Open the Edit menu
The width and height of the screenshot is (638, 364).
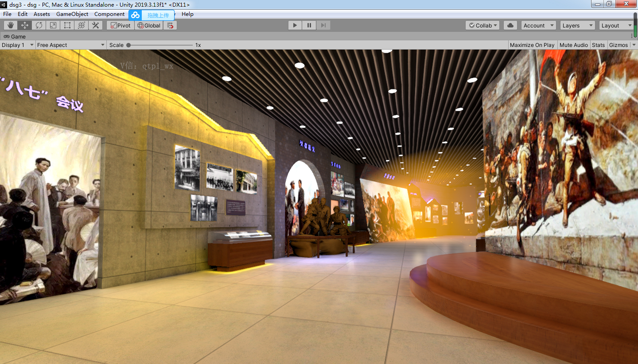pyautogui.click(x=23, y=14)
